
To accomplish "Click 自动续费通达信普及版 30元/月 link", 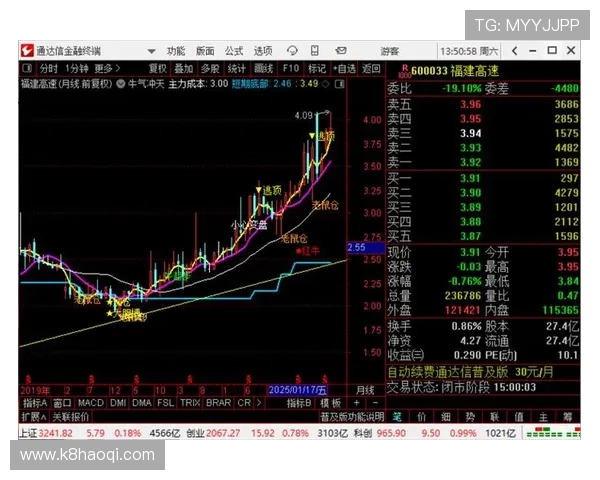I will tap(471, 372).
